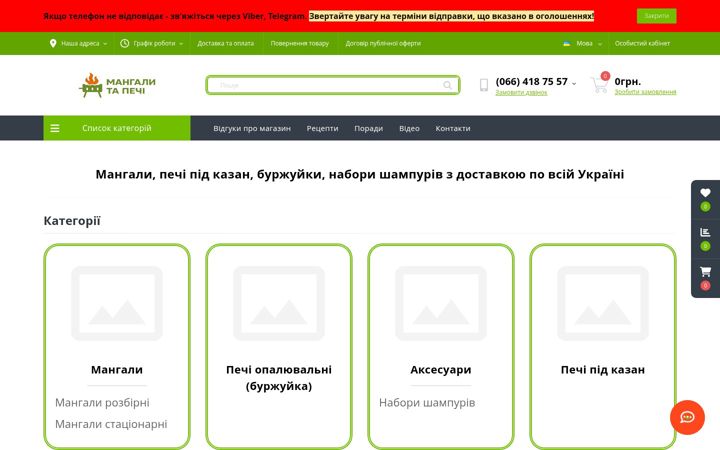The height and width of the screenshot is (450, 720).
Task: Click the clock icon next to Графік роботи
Action: (x=124, y=43)
